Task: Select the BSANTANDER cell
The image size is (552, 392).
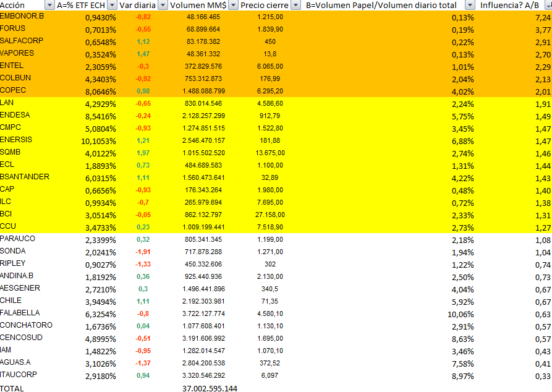Action: pos(25,176)
